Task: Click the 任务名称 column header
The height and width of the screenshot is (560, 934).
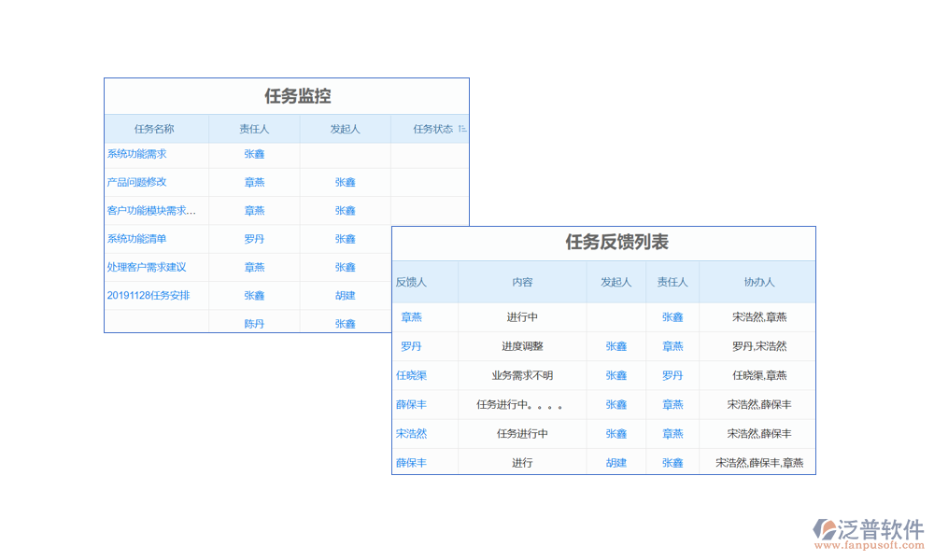Action: tap(154, 129)
